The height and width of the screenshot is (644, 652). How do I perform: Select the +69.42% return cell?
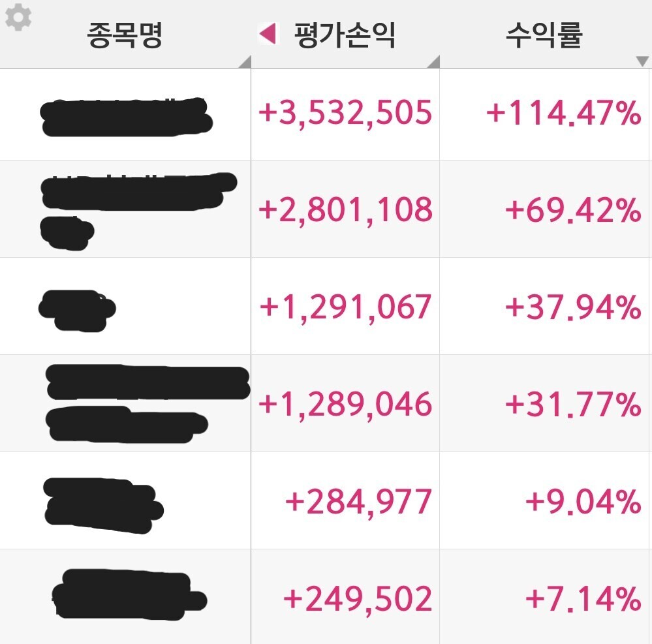tap(545, 209)
